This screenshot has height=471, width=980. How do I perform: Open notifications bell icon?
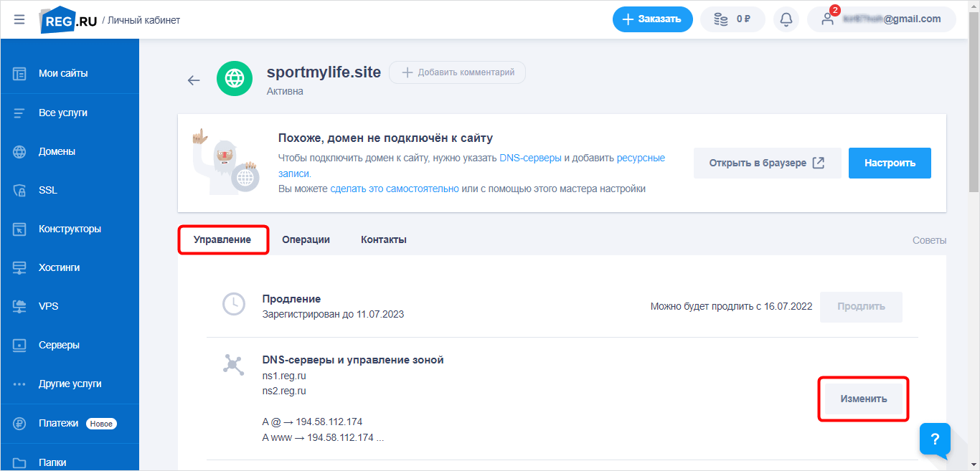(x=786, y=19)
